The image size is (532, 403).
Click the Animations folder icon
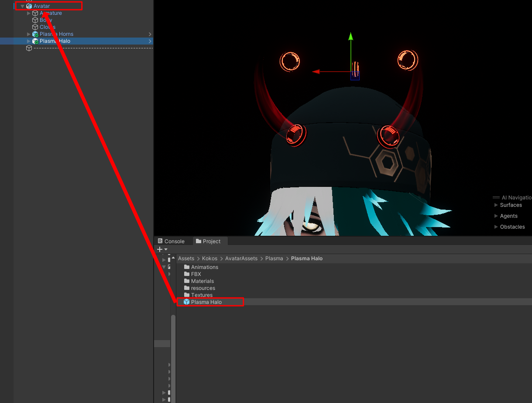point(187,267)
